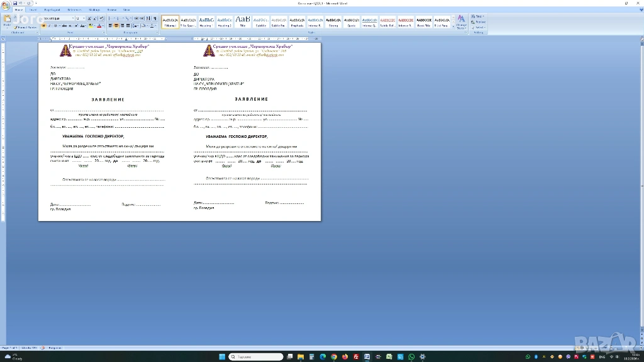Click the Paste icon
644x362 pixels.
(x=7, y=20)
